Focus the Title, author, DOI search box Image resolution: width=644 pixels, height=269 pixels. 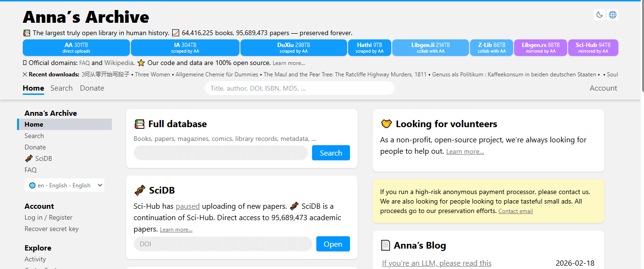[x=300, y=88]
